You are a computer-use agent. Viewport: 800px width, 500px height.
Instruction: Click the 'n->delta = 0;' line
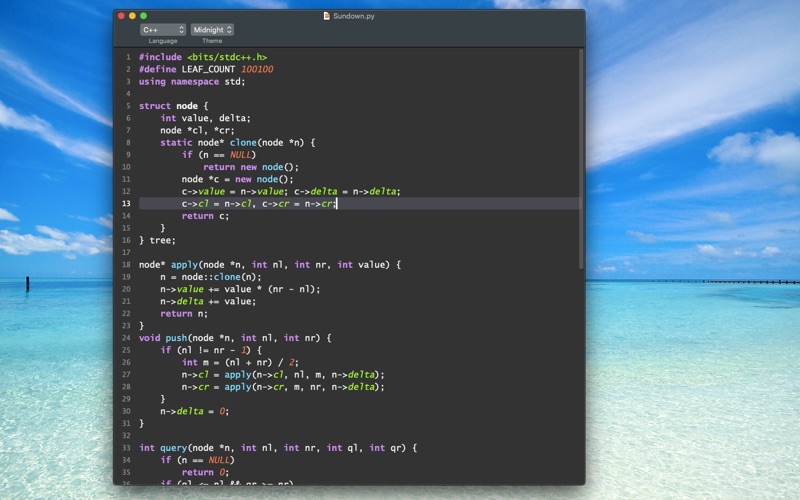pyautogui.click(x=194, y=411)
